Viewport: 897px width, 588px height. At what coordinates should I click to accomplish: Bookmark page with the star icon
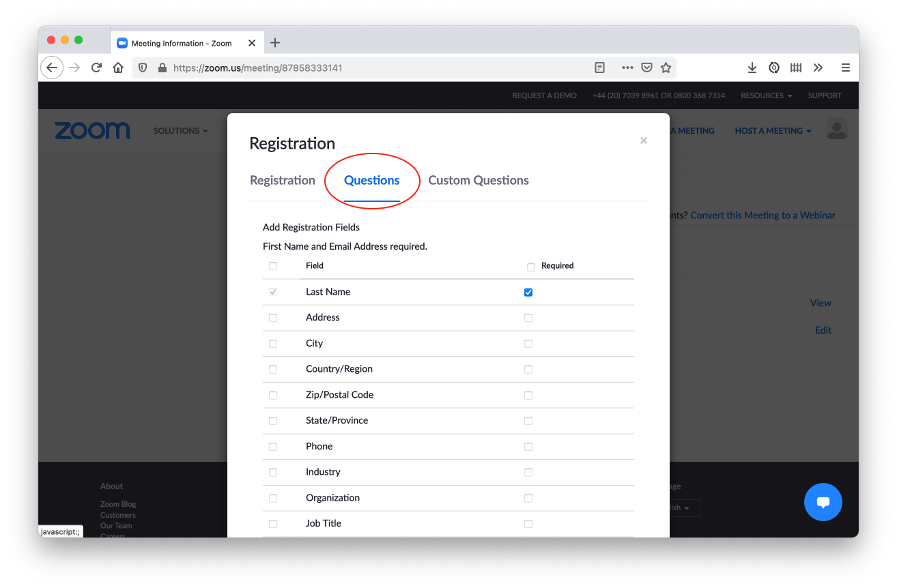point(666,68)
